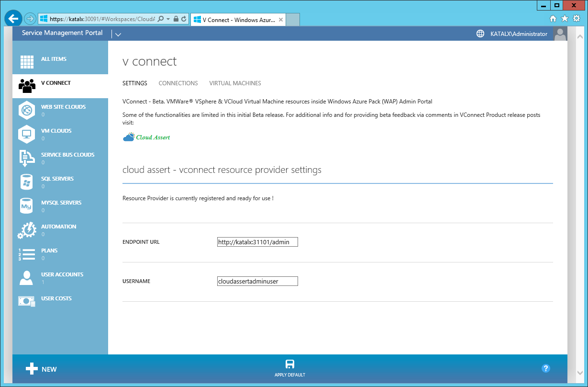Select the PLANS label in sidebar
Screen dimensions: 588x387
(x=49, y=250)
